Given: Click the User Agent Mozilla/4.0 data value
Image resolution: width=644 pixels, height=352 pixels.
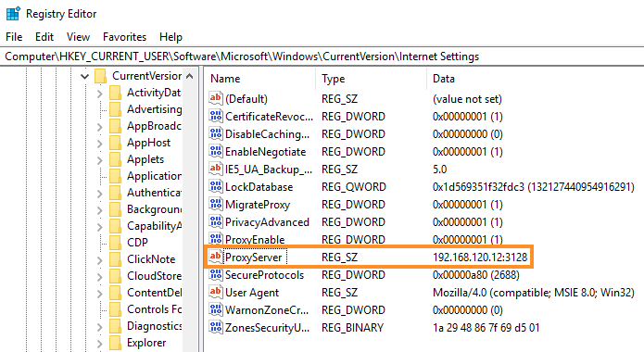Looking at the screenshot, I should [534, 293].
